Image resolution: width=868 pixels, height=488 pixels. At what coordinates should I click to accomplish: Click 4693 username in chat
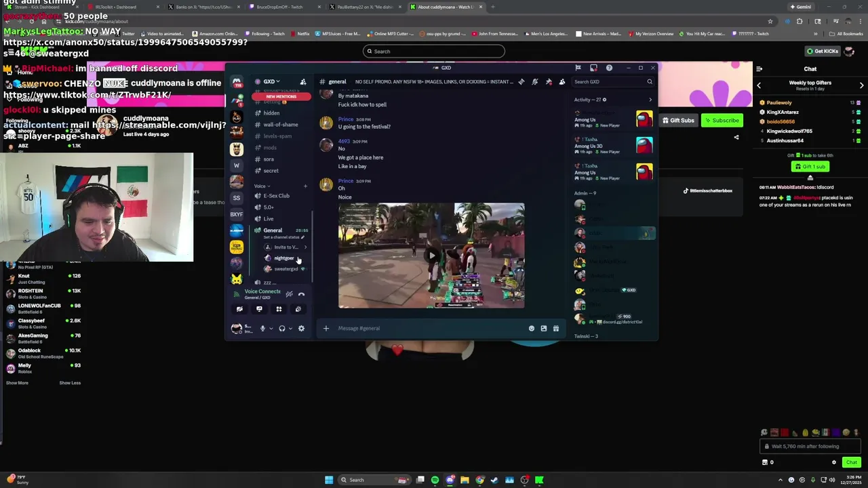pos(344,142)
